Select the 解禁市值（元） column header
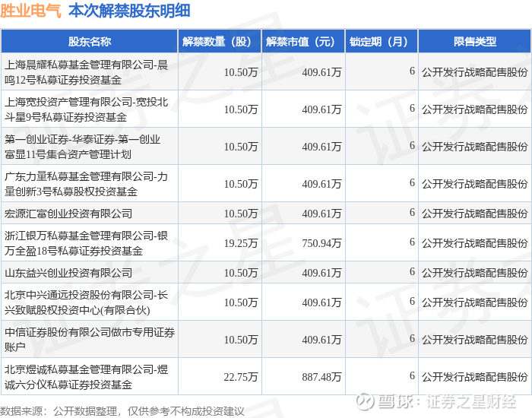 click(x=303, y=41)
